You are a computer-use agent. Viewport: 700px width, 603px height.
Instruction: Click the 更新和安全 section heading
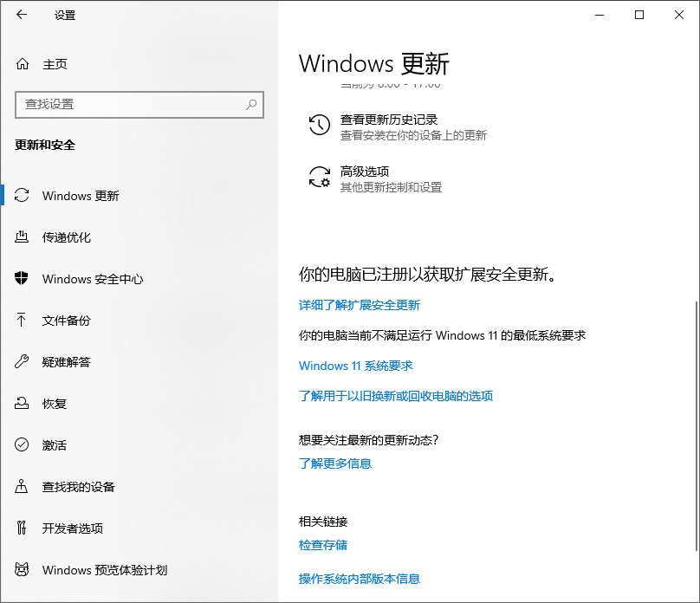point(45,145)
